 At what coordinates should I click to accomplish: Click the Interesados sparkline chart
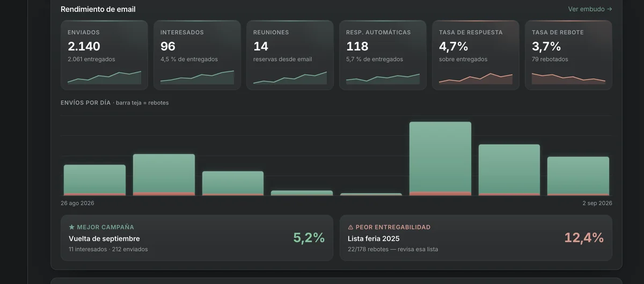coord(197,77)
